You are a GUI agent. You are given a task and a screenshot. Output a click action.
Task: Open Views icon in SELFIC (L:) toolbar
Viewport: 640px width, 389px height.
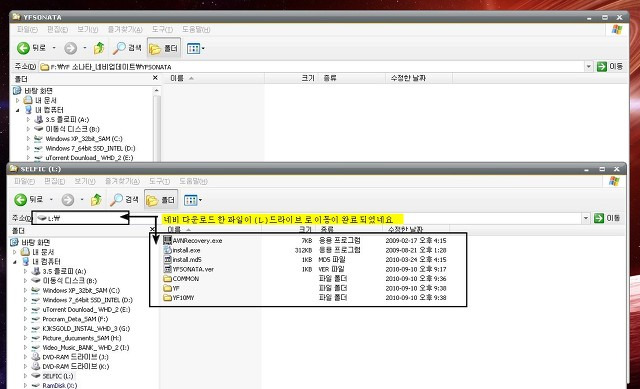click(192, 200)
